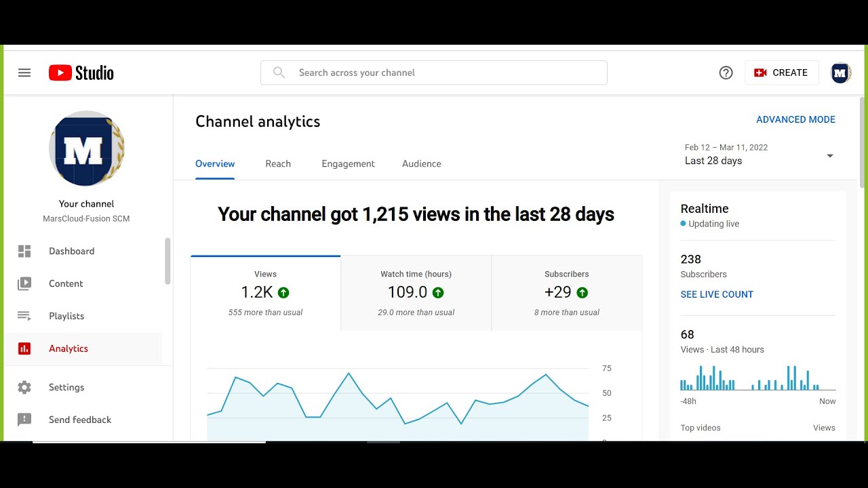Click the 8 more than usual text
Image resolution: width=868 pixels, height=488 pixels.
(x=567, y=312)
